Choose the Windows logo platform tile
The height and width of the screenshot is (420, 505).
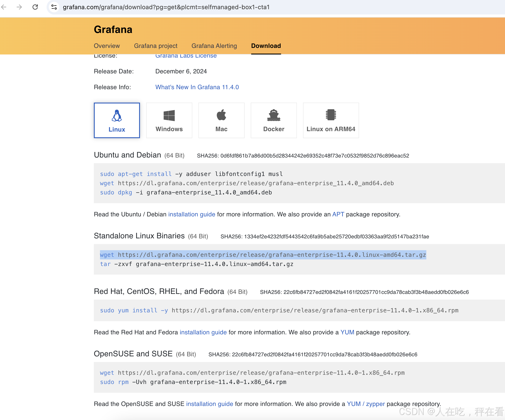(x=169, y=116)
